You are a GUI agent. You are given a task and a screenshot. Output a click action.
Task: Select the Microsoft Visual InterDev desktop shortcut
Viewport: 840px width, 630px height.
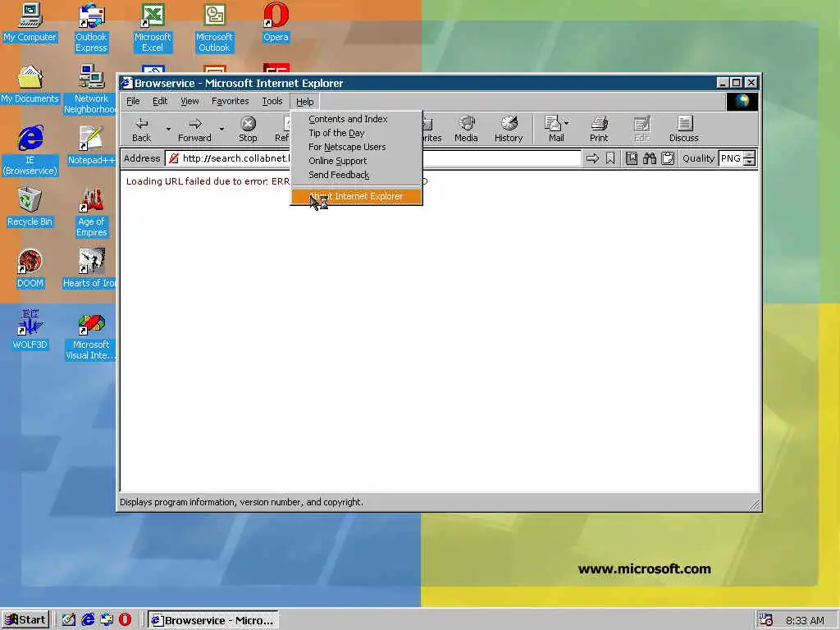click(90, 336)
